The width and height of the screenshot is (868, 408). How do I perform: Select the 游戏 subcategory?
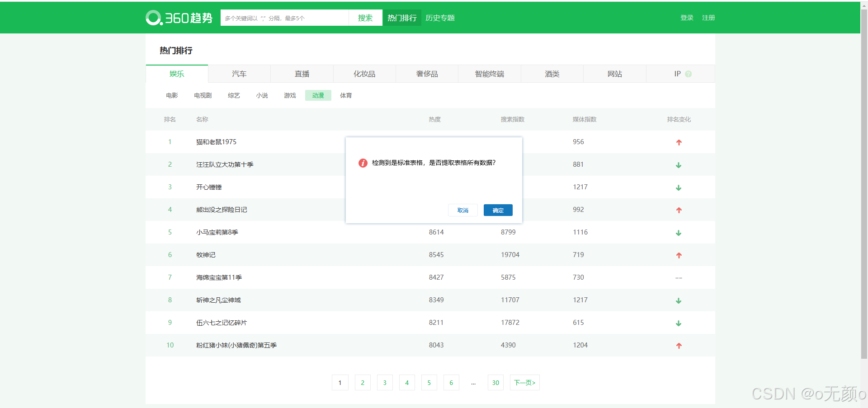coord(290,95)
